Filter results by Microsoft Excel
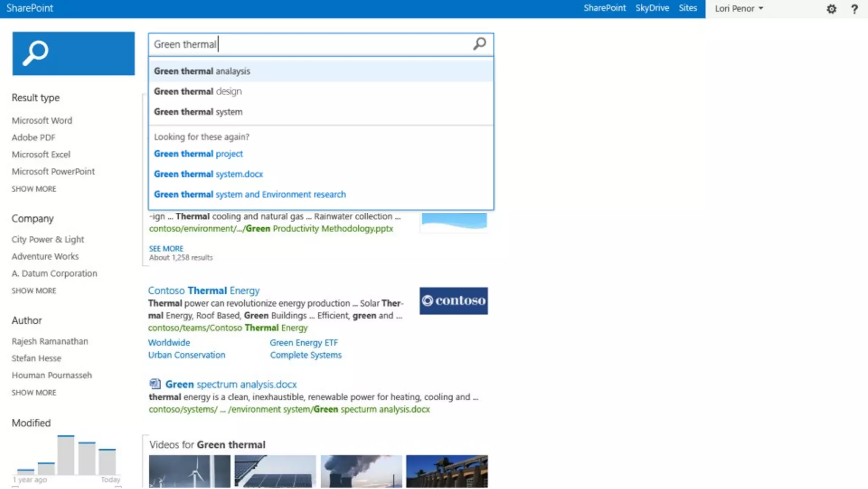 coord(41,154)
